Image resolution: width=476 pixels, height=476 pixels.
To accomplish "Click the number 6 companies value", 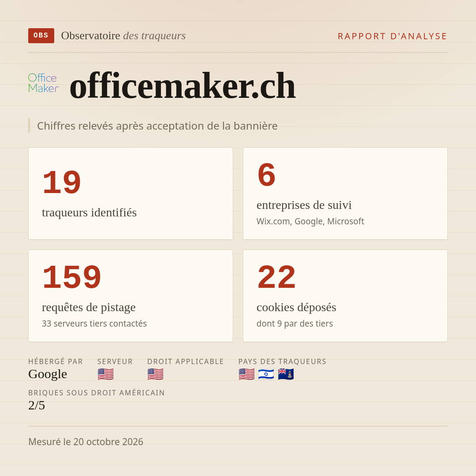I will [266, 175].
